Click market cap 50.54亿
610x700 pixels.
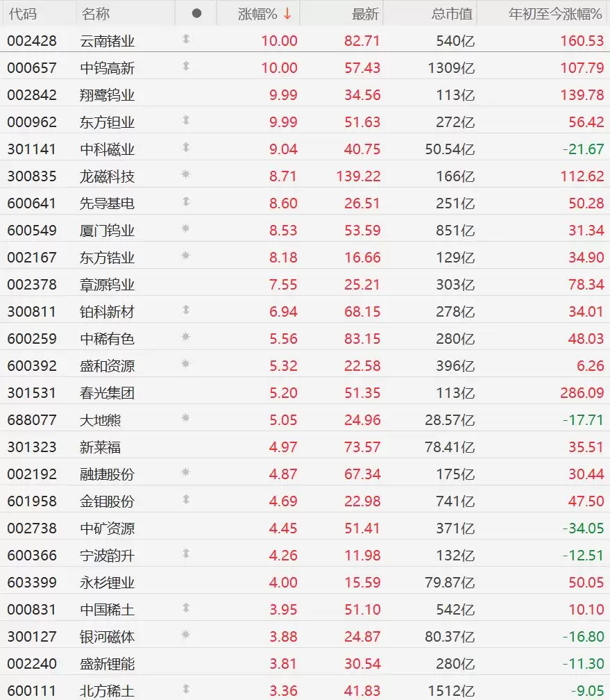pos(450,149)
